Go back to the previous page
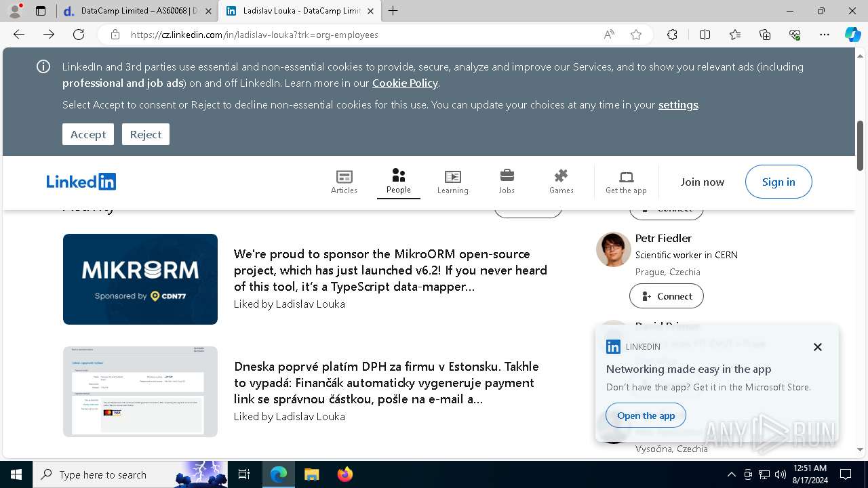 (19, 35)
